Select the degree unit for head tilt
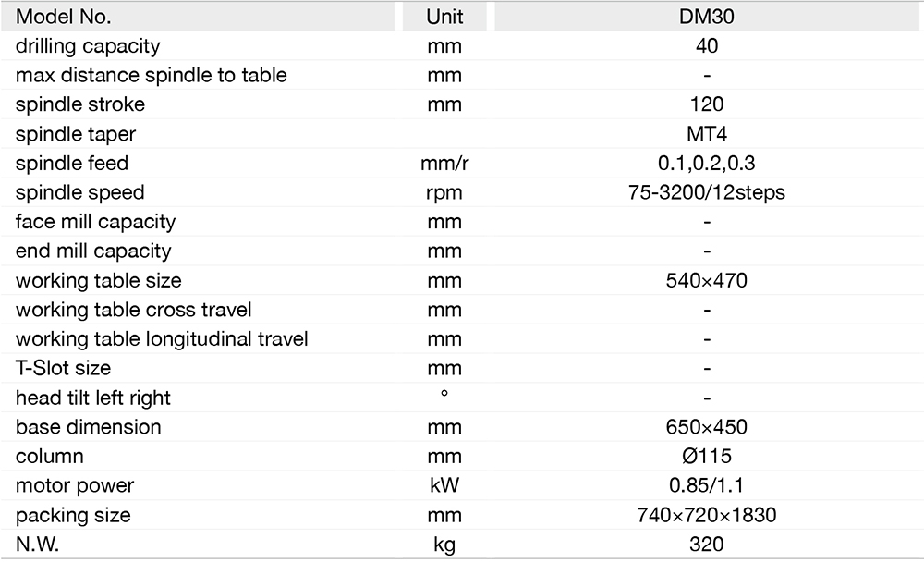The height and width of the screenshot is (563, 924). coord(444,395)
